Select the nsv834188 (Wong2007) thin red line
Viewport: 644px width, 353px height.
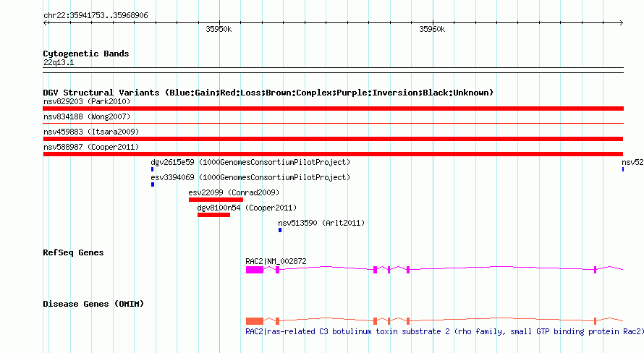(333, 123)
